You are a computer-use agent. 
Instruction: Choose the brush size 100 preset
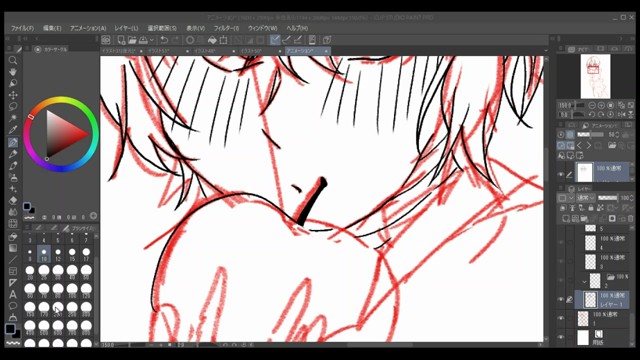tap(72, 291)
